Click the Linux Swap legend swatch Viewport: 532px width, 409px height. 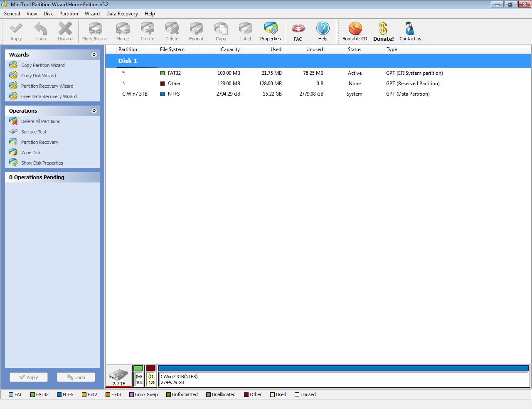click(131, 395)
